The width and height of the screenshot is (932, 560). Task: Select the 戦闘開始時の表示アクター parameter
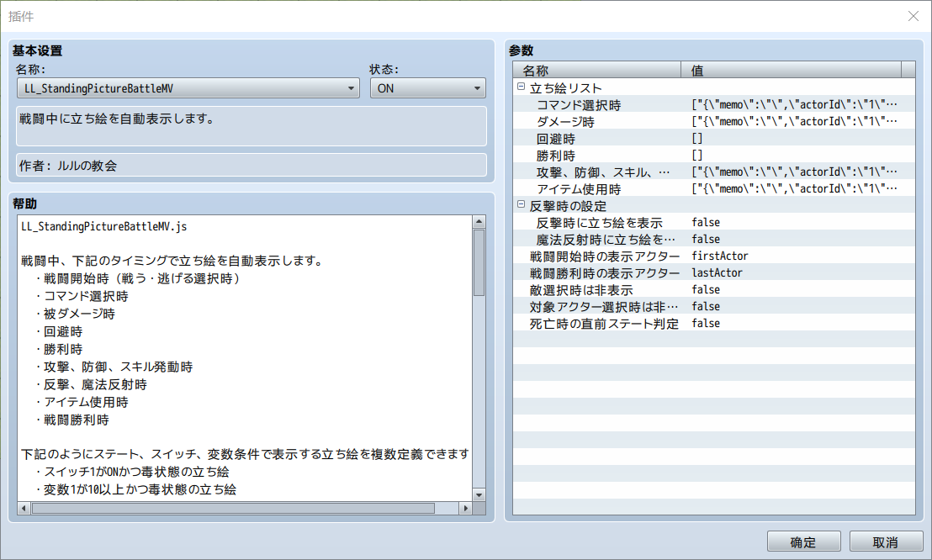click(714, 256)
